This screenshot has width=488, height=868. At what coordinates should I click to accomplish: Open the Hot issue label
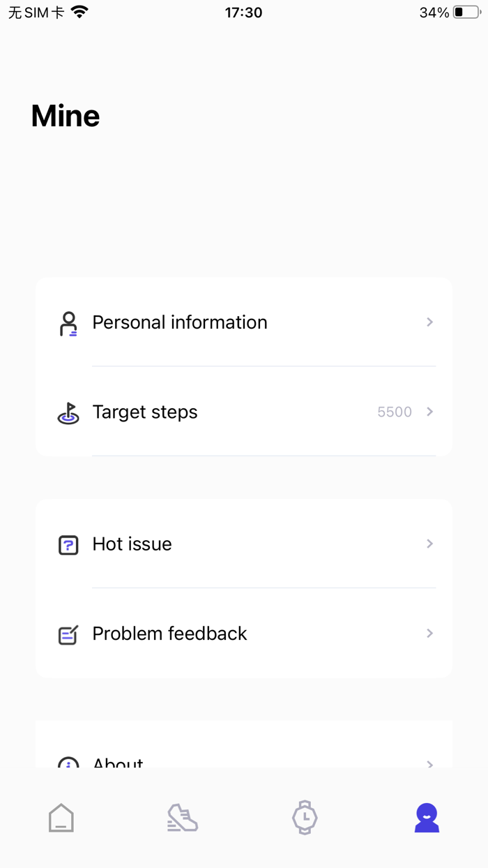[132, 544]
